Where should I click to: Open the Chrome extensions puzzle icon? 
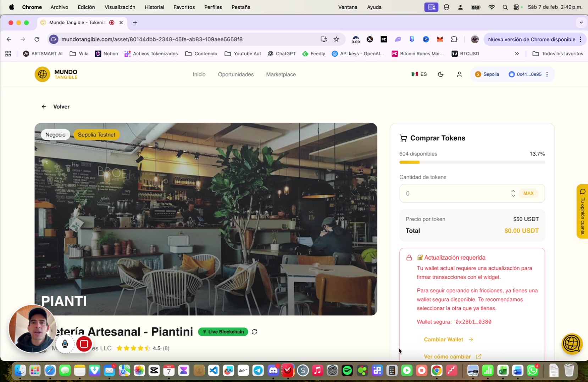coord(454,39)
